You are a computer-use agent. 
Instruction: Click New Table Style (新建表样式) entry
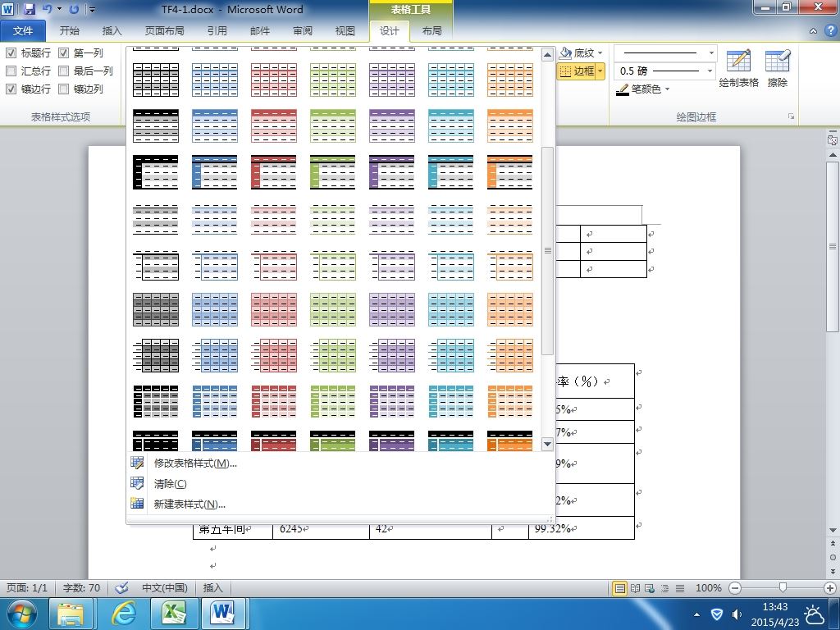[189, 504]
